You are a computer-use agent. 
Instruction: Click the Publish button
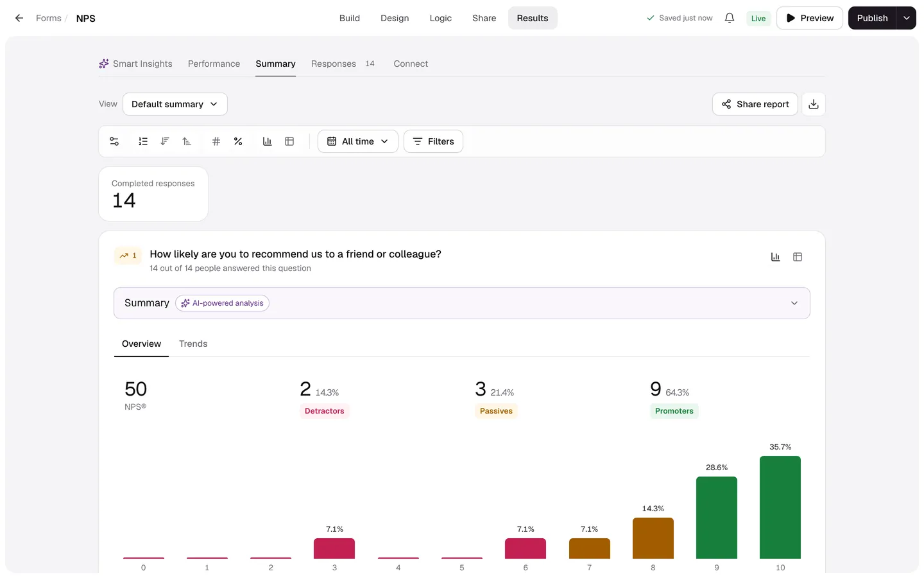[x=873, y=18]
